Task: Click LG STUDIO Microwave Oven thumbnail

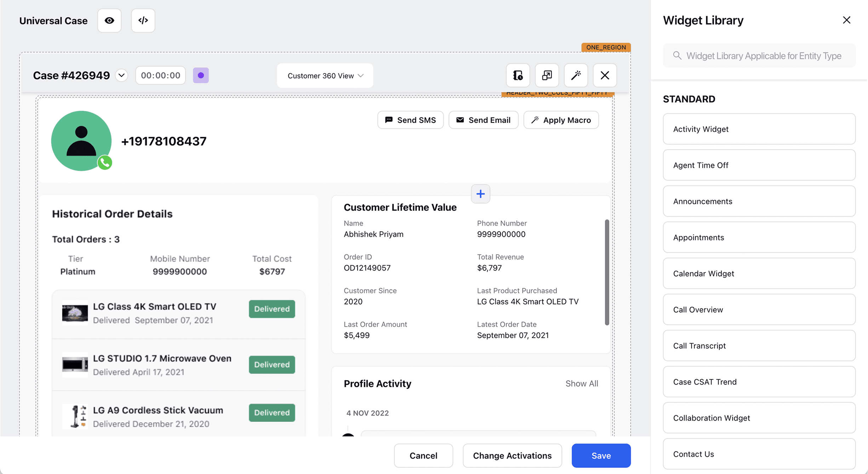Action: click(x=75, y=365)
